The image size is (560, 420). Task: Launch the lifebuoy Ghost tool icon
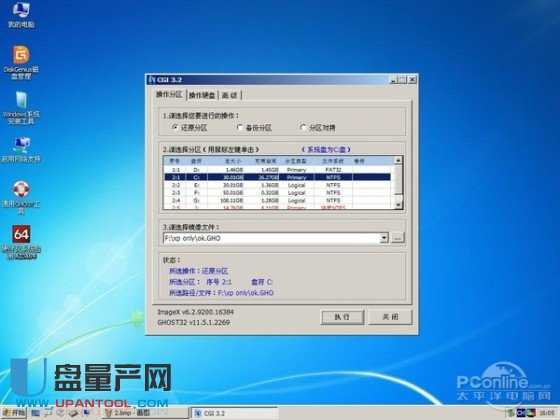[x=21, y=197]
